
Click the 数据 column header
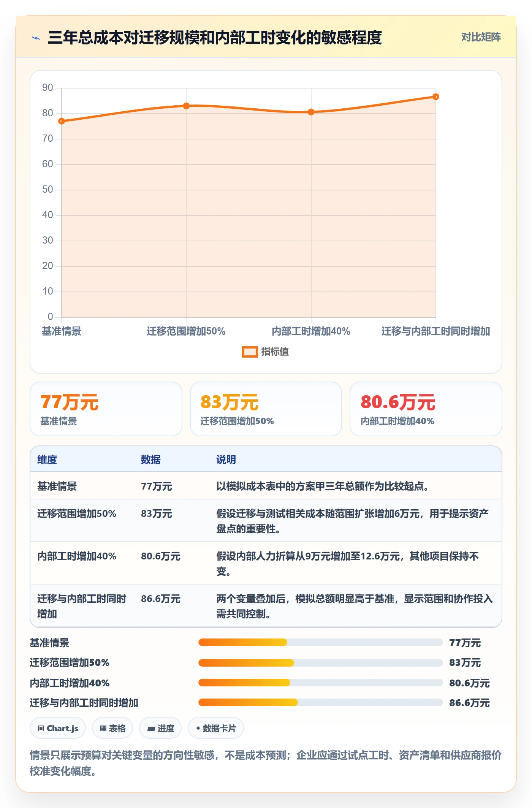[x=151, y=459]
